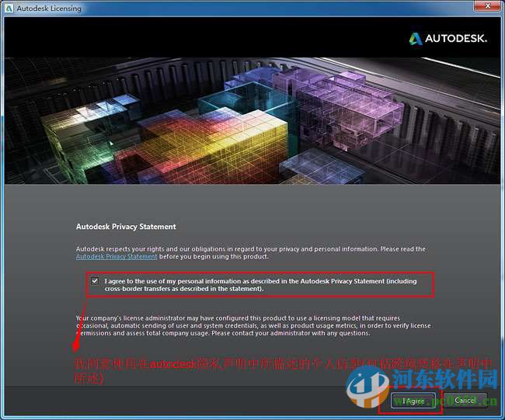Click the text "I agree to the use of my personal information"
This screenshot has width=505, height=420.
tap(172, 281)
